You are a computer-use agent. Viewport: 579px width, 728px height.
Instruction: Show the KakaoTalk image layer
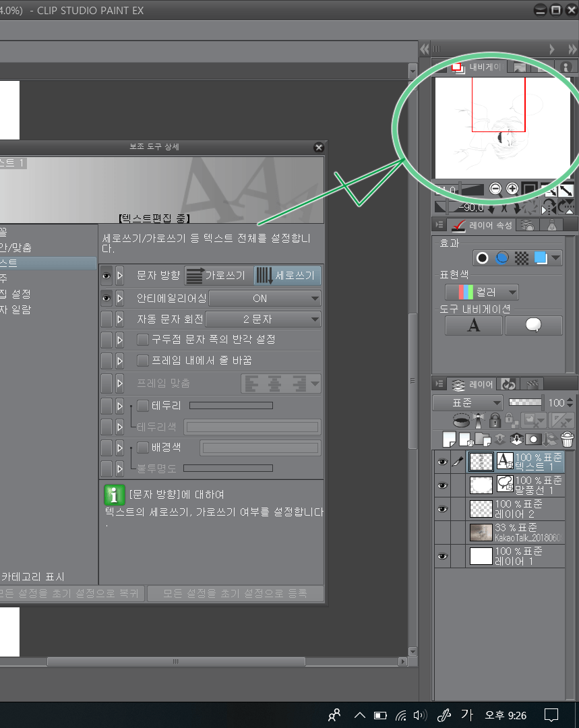(442, 533)
